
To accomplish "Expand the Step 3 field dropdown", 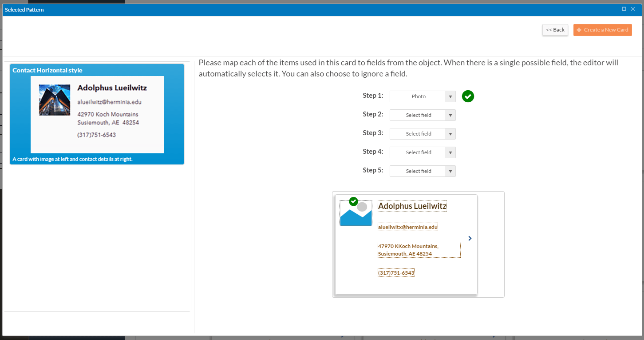I will click(x=422, y=134).
